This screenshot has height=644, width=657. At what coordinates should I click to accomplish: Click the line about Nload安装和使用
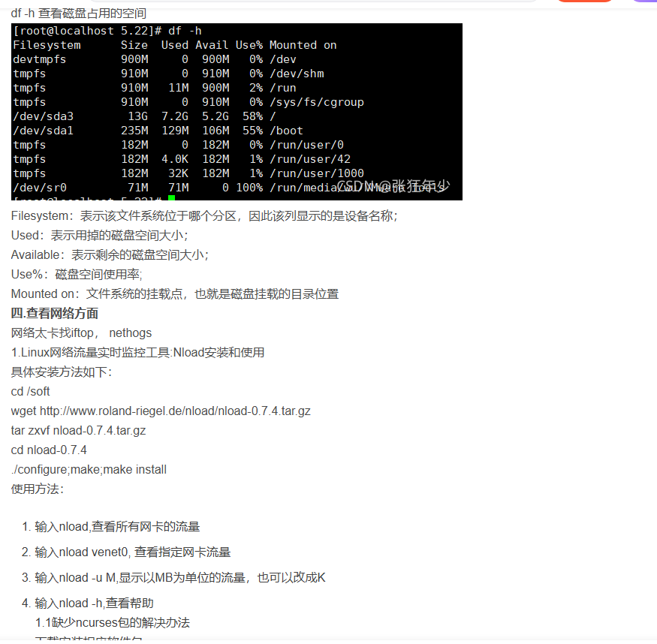[138, 353]
